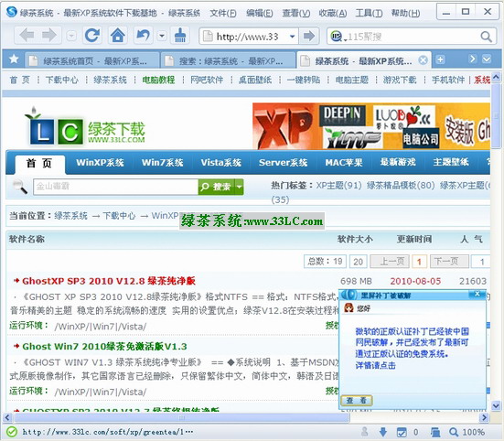Open the 工具(T) menu
This screenshot has height=441, width=504.
click(x=369, y=13)
